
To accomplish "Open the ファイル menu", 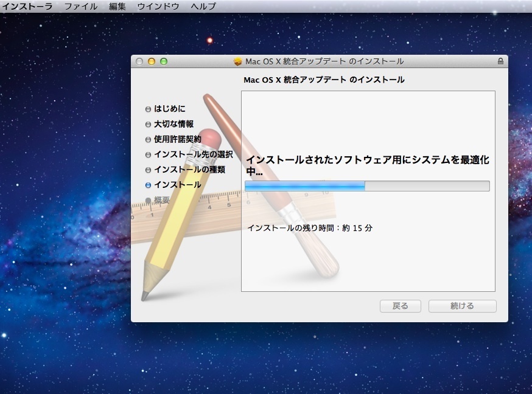I will coord(81,6).
